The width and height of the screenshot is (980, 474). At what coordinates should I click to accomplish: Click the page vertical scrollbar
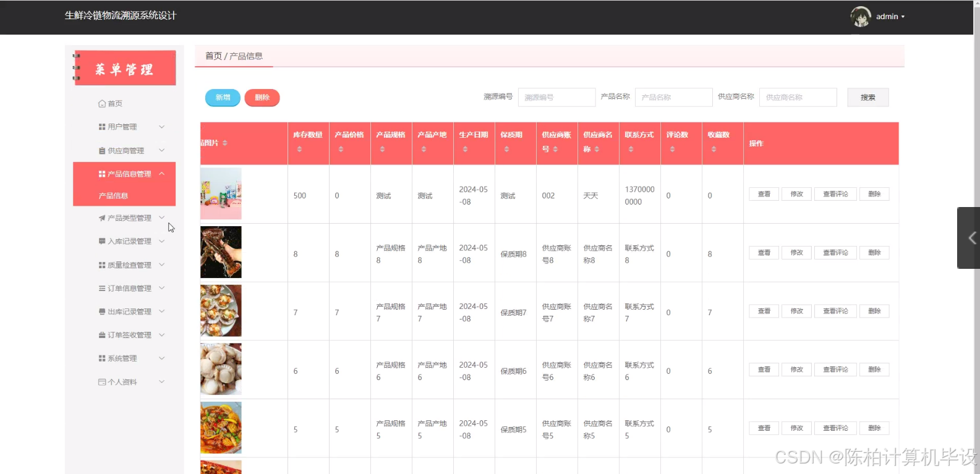977,237
